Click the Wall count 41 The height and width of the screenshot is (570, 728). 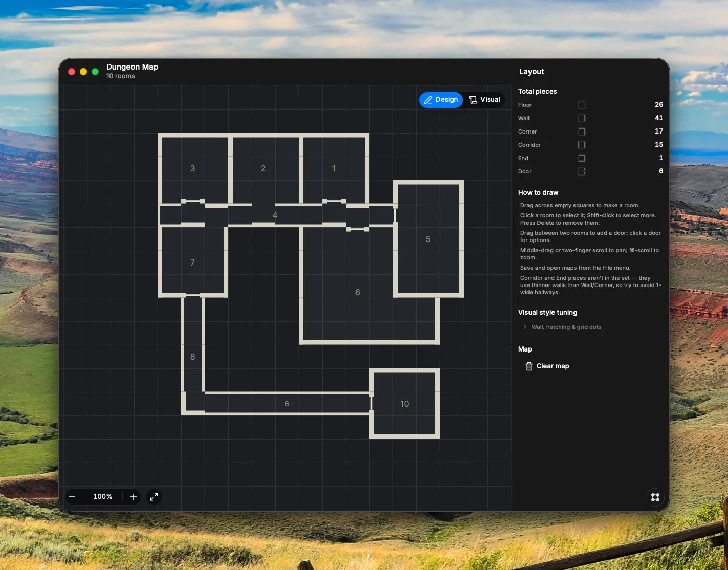click(x=659, y=118)
